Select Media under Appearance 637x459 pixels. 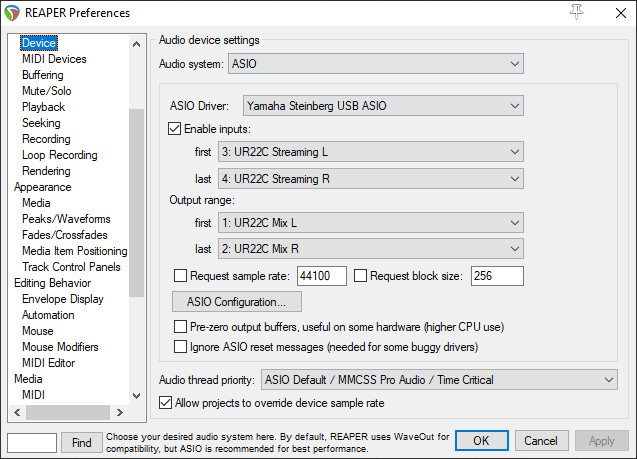tap(36, 203)
